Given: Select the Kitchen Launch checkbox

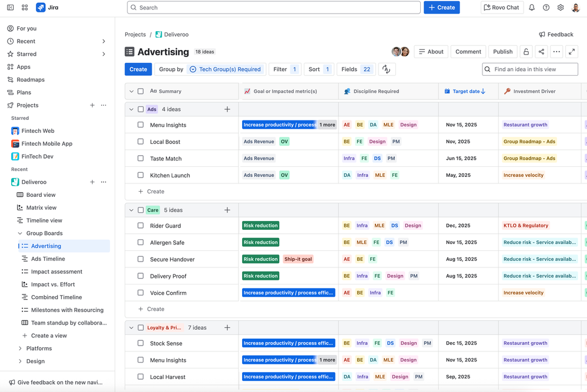Looking at the screenshot, I should click(x=140, y=175).
